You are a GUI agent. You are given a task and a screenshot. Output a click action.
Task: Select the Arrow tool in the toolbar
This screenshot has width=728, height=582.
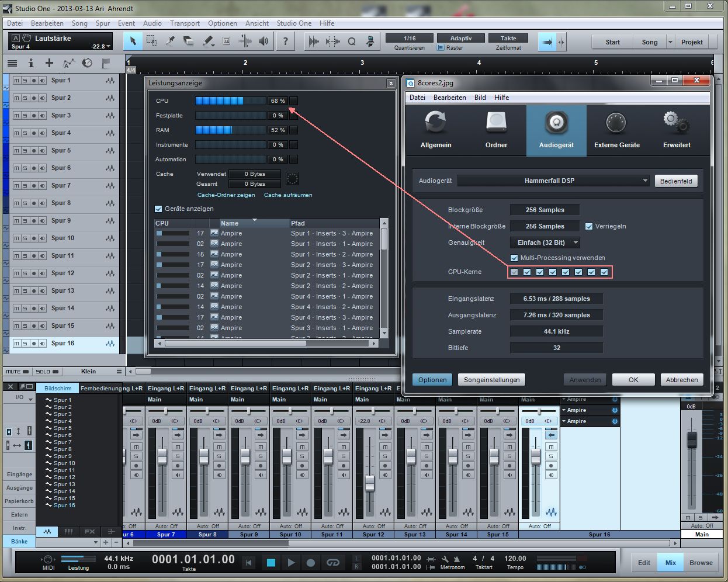click(133, 41)
